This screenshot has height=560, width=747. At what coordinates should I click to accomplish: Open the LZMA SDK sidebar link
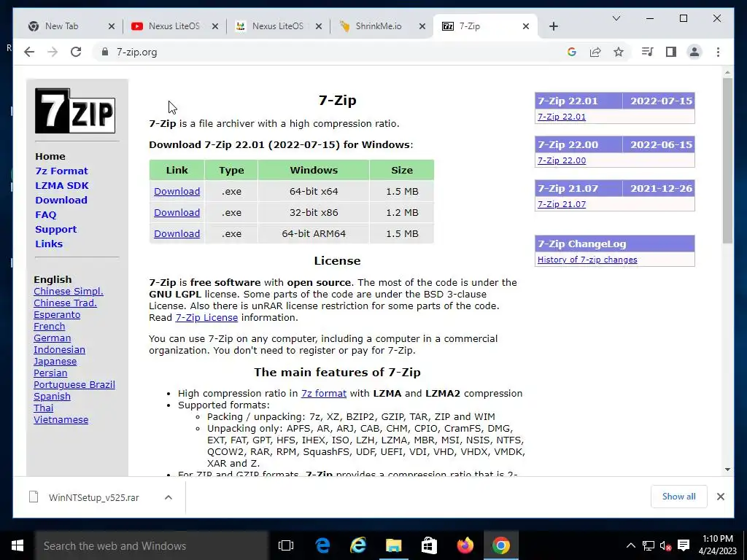tap(62, 186)
